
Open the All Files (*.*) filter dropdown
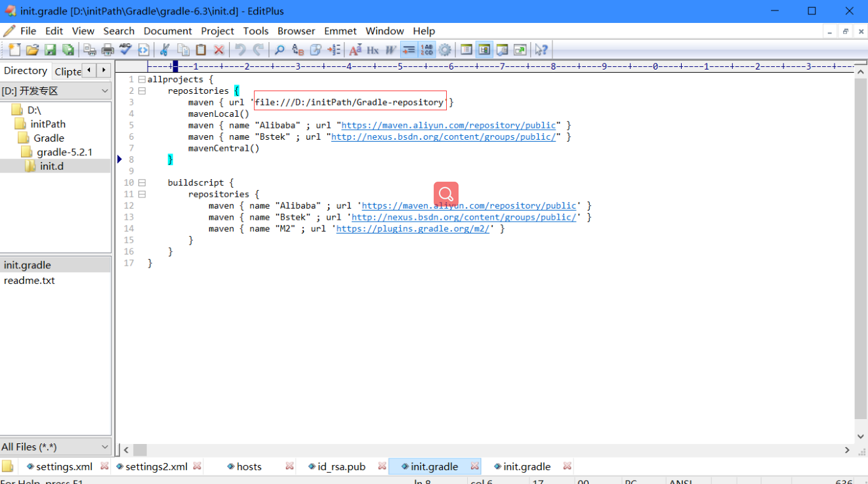[56, 447]
